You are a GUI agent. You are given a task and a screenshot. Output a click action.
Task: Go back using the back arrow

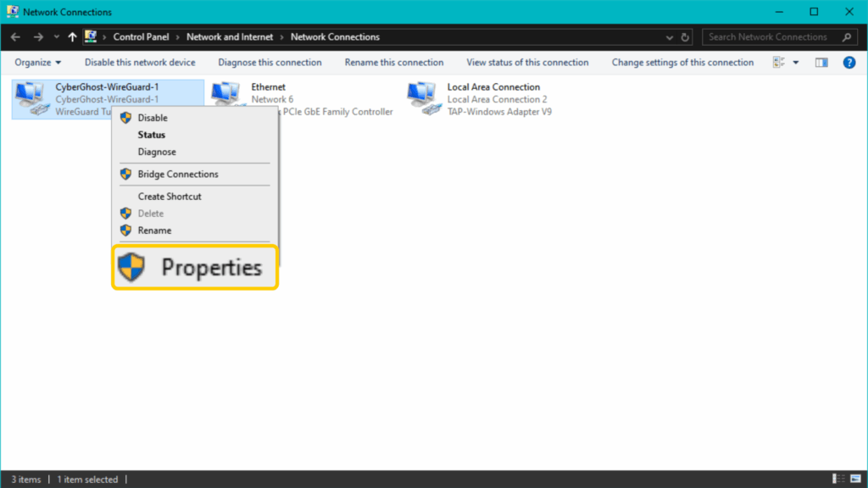click(15, 37)
